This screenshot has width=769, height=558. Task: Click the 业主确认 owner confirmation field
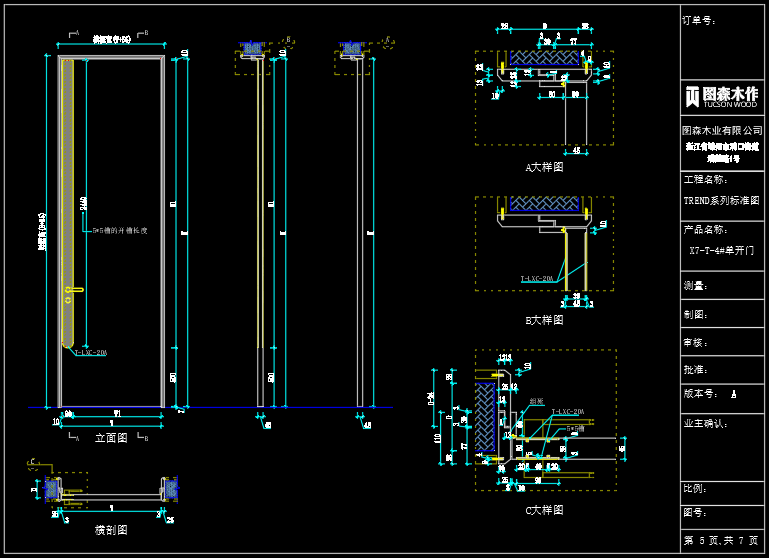[704, 423]
